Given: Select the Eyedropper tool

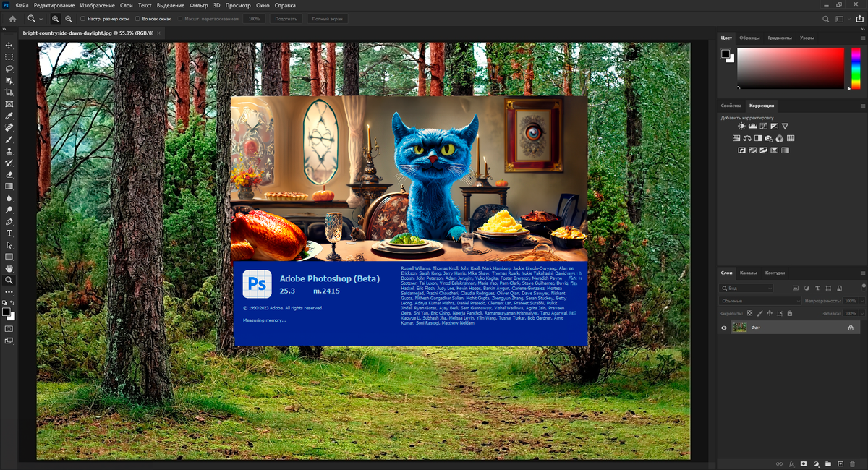Looking at the screenshot, I should (9, 116).
